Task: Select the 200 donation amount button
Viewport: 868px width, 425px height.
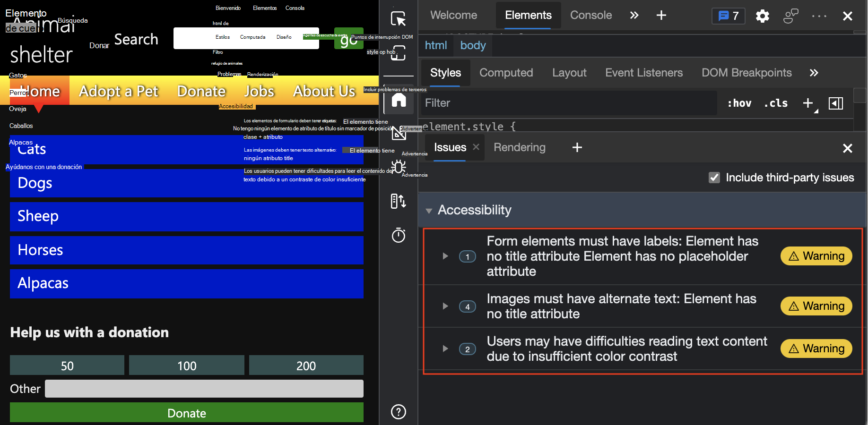Action: [306, 365]
